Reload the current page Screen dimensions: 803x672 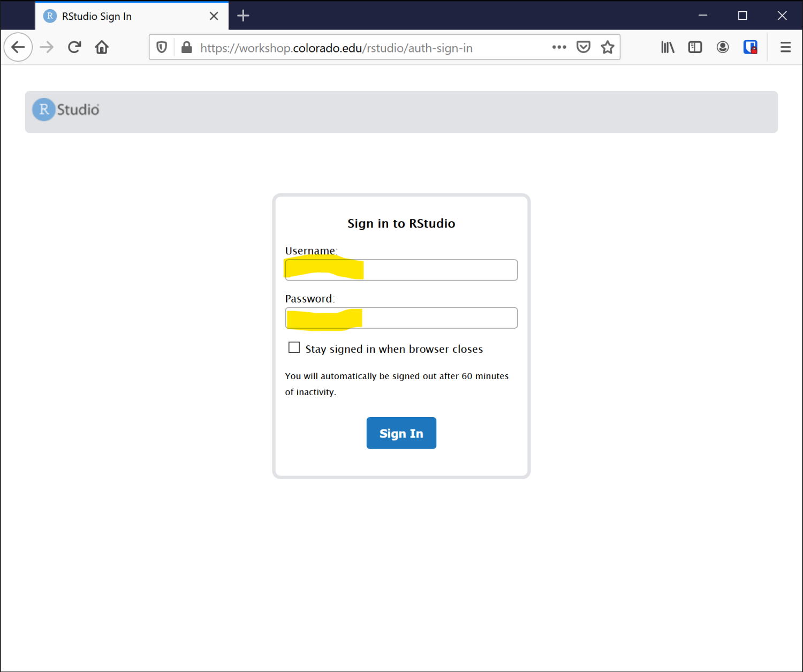[x=74, y=47]
